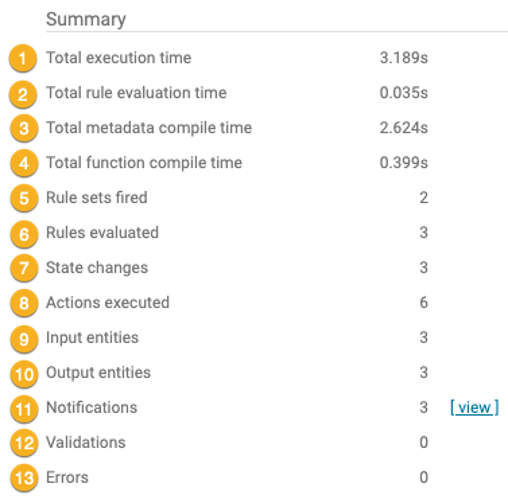Click the orange badge numbered 2
The height and width of the screenshot is (500, 508).
23,94
